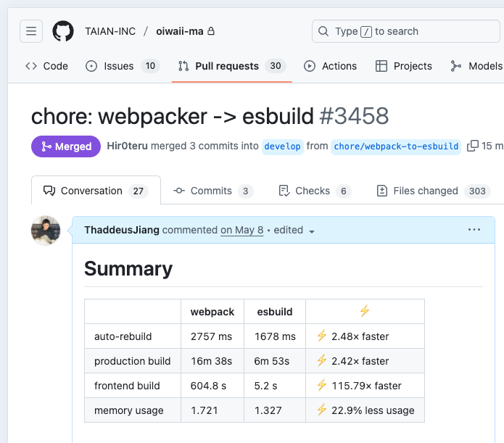Click the 22.9% less usage cell
Screen dimensions: 504x443
pyautogui.click(x=365, y=410)
